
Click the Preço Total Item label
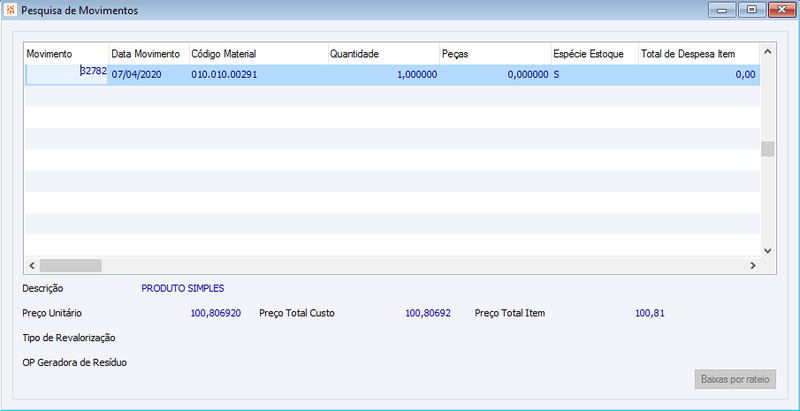510,313
